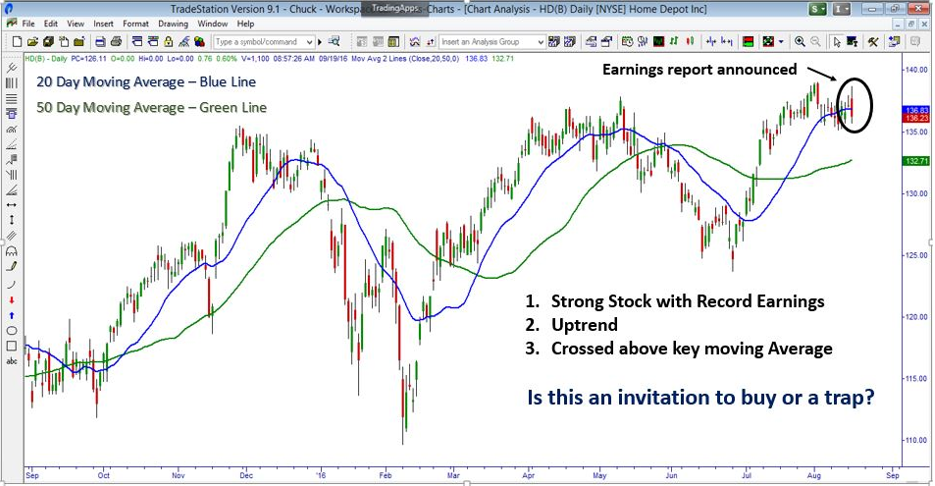This screenshot has height=486, width=935.
Task: Click the increase bar spacing icon
Action: tap(726, 42)
